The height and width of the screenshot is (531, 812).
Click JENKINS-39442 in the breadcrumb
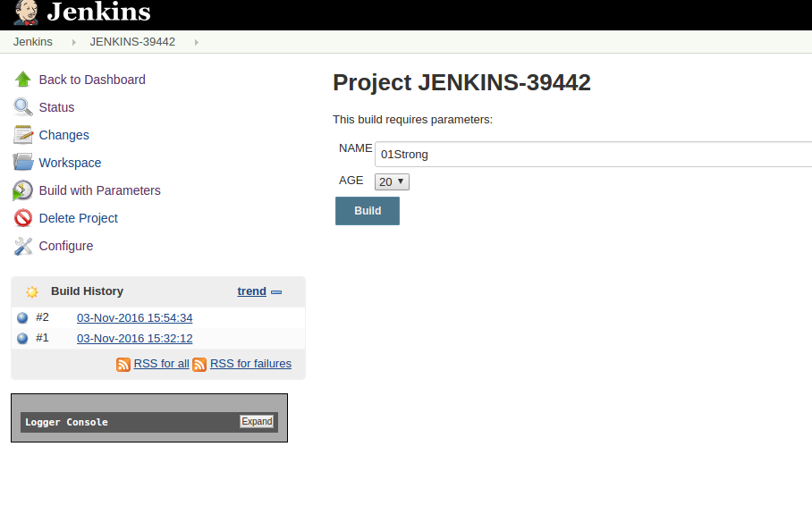[132, 42]
